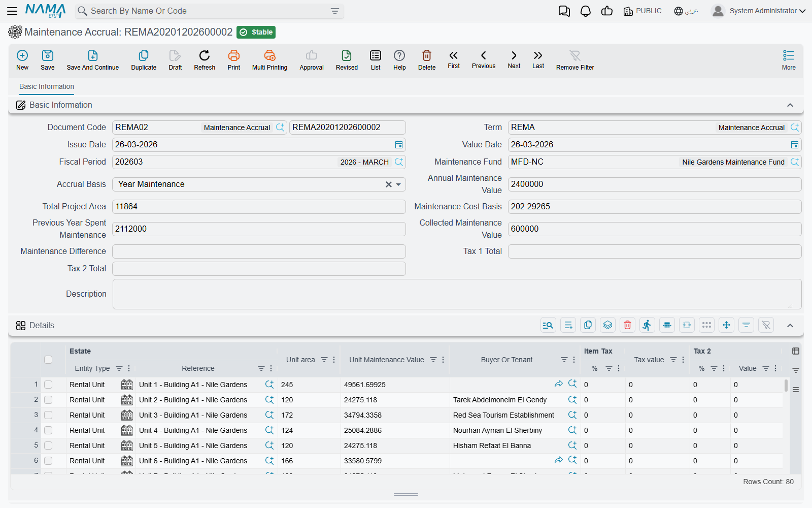Image resolution: width=812 pixels, height=508 pixels.
Task: Collapse the Details section
Action: click(x=790, y=326)
